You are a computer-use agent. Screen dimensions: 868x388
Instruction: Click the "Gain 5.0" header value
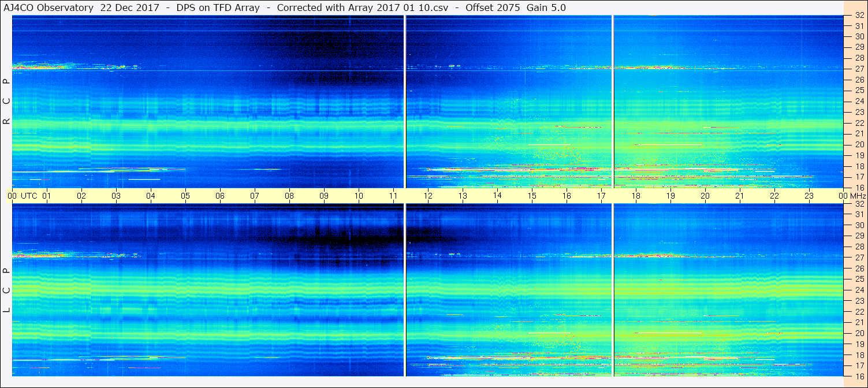pyautogui.click(x=546, y=8)
